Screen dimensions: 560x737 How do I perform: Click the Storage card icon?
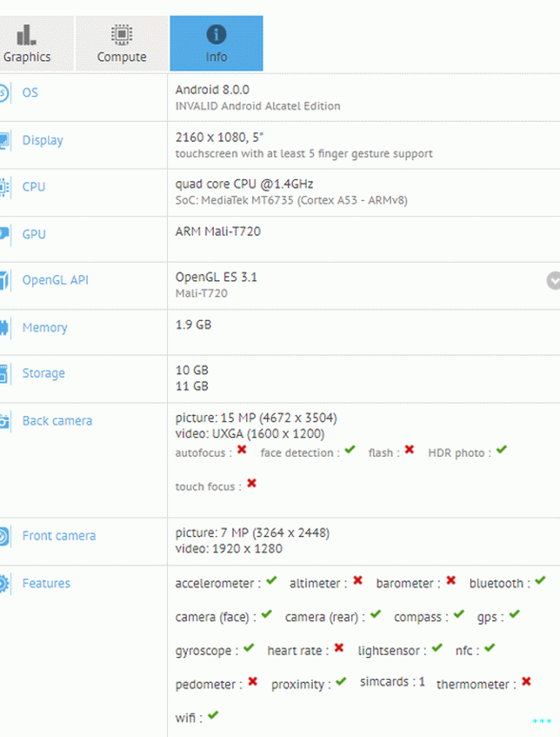(3, 373)
